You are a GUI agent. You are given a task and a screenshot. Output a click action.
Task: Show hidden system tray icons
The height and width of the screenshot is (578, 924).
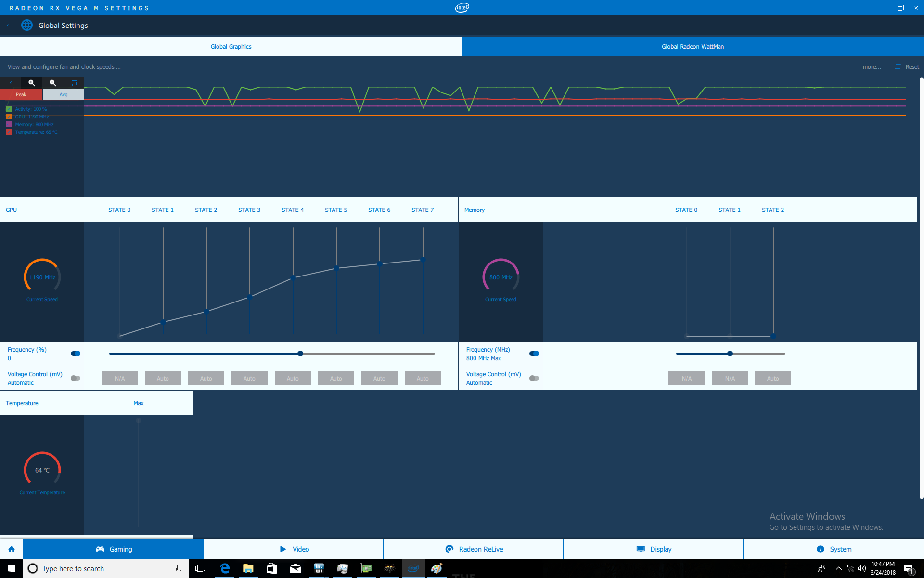(839, 568)
